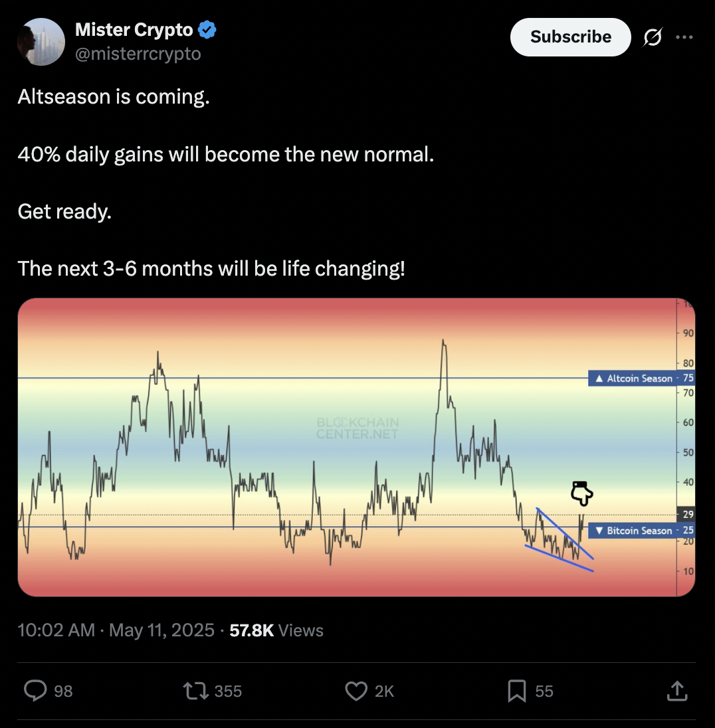
Task: Open Mister Crypto profile avatar
Action: coord(41,42)
